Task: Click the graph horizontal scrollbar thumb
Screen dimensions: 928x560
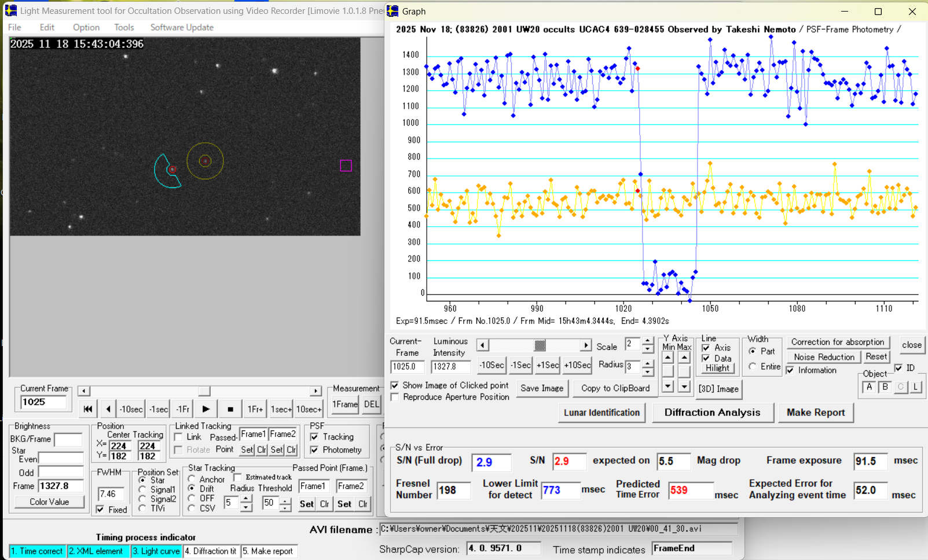Action: tap(540, 345)
